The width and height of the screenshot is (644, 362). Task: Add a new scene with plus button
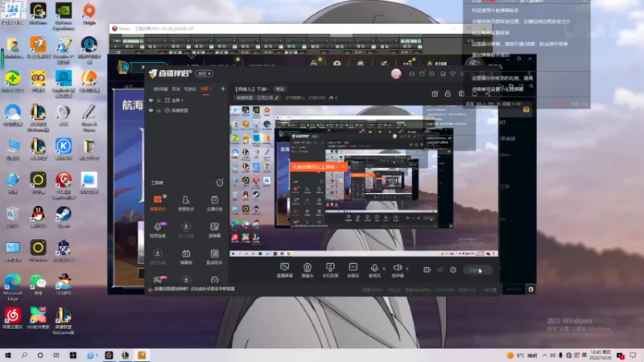pos(223,88)
